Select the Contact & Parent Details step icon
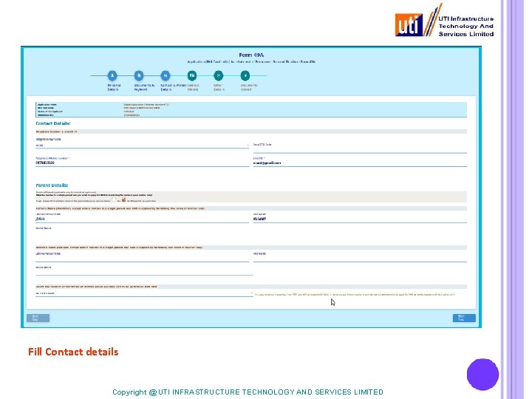Viewport: 532px width, 399px height. (166, 75)
